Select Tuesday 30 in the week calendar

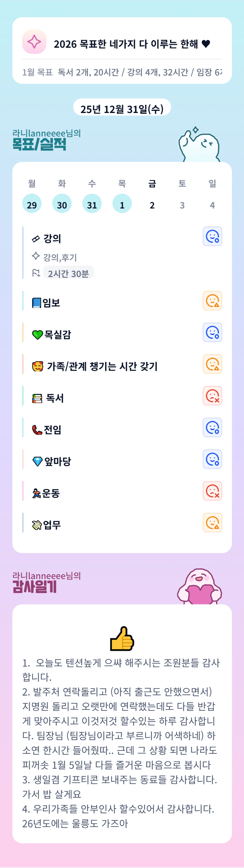click(x=62, y=204)
